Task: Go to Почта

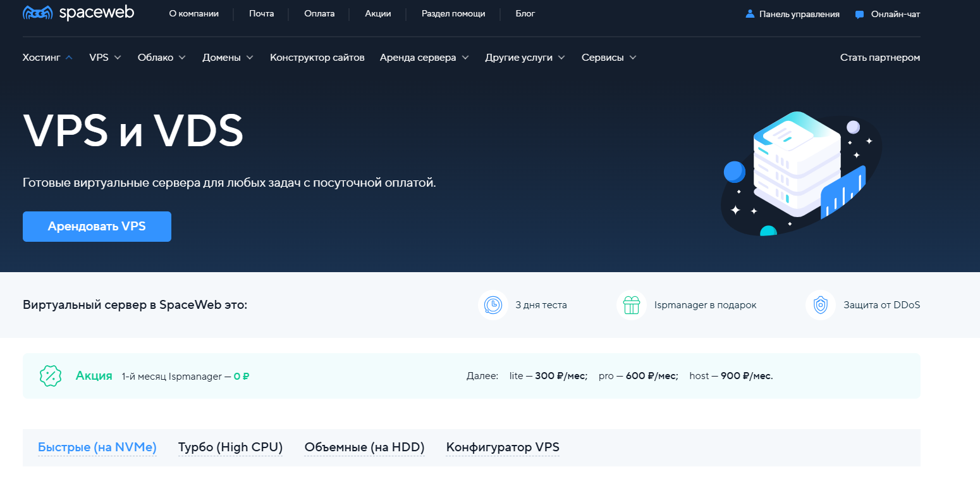Action: [x=262, y=14]
